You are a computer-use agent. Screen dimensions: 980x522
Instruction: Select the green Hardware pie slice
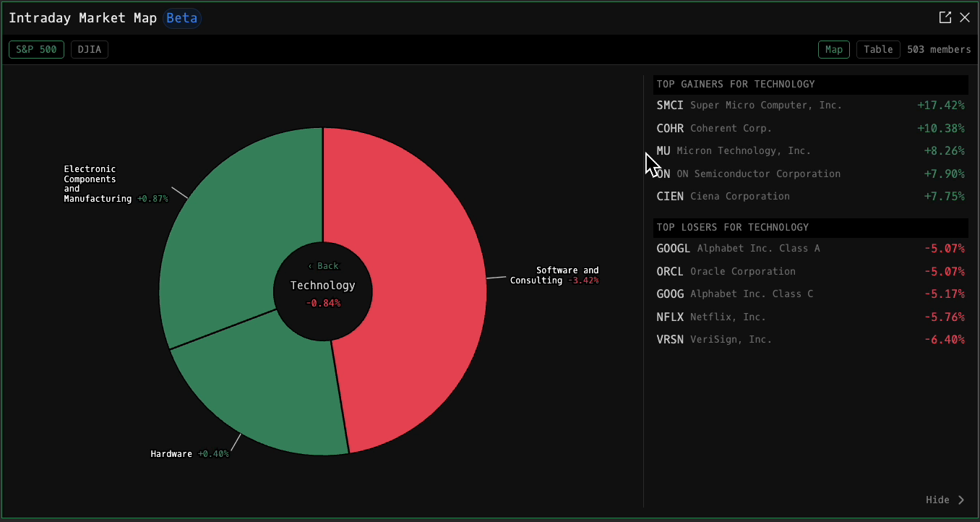(x=267, y=390)
